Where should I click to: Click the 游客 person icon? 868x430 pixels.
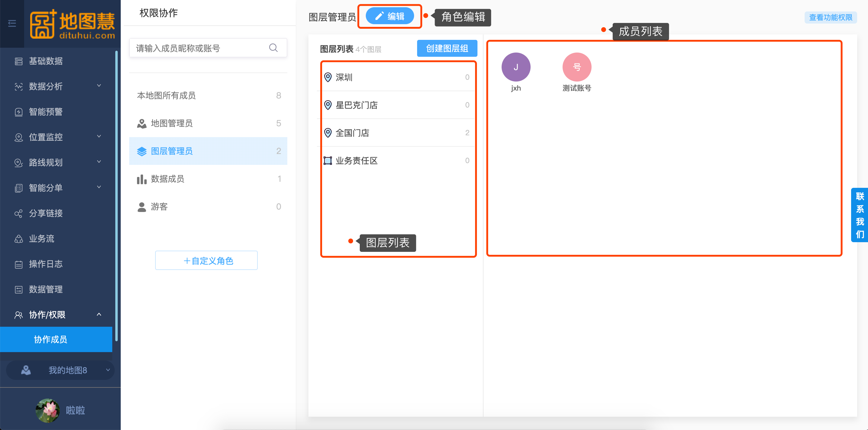142,207
